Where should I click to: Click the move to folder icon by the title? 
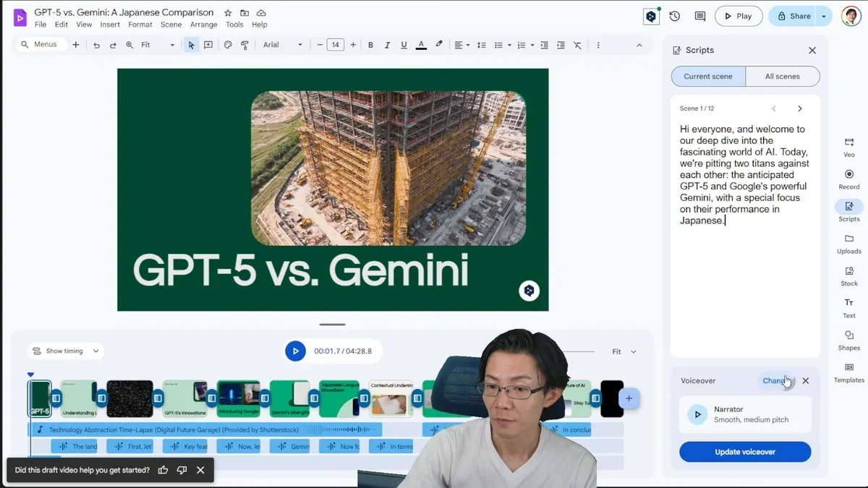[244, 13]
